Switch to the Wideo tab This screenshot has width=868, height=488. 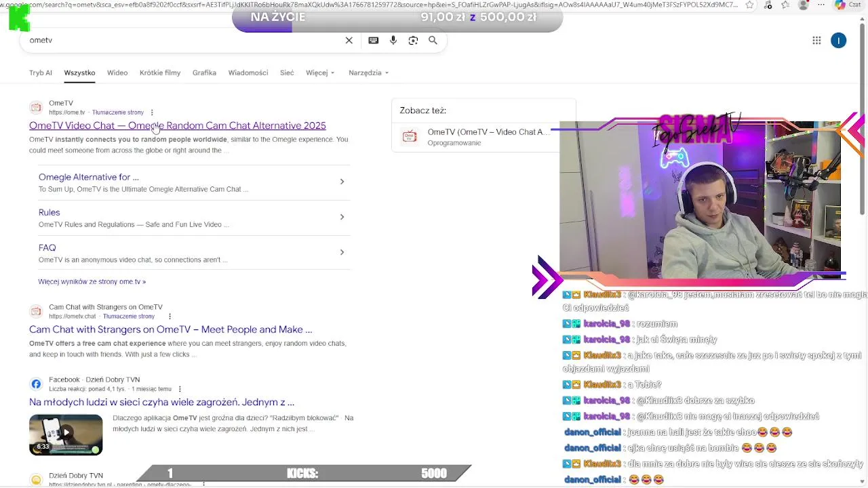(x=117, y=73)
